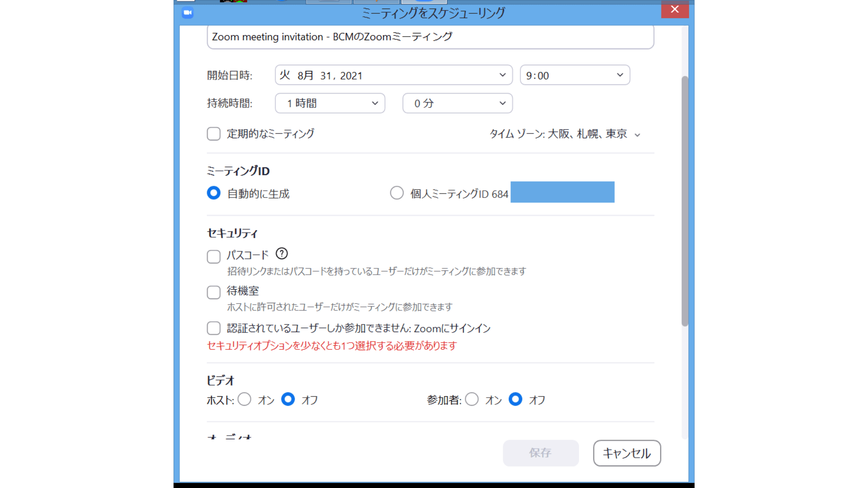Open the passcode help tooltip icon
This screenshot has width=868, height=488.
(x=281, y=254)
